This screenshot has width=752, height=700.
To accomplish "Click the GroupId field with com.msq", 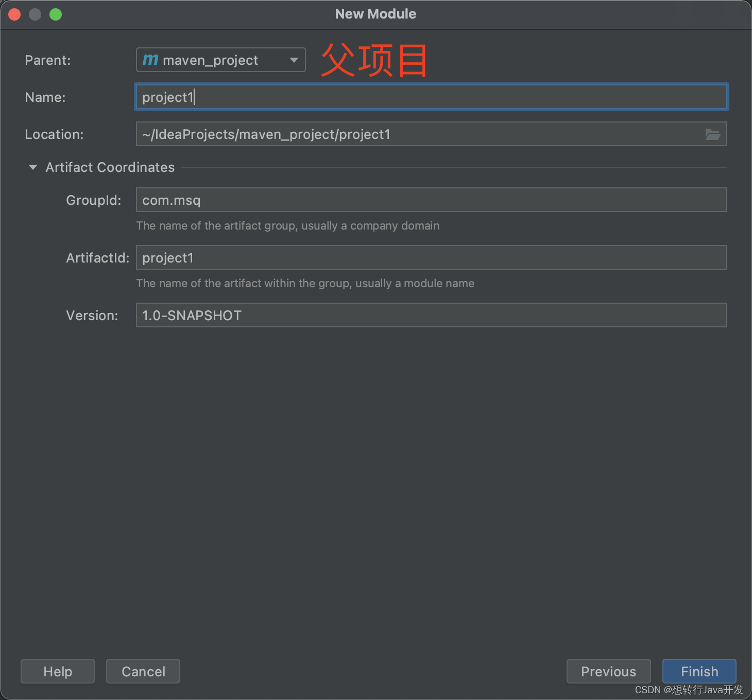I will 432,200.
